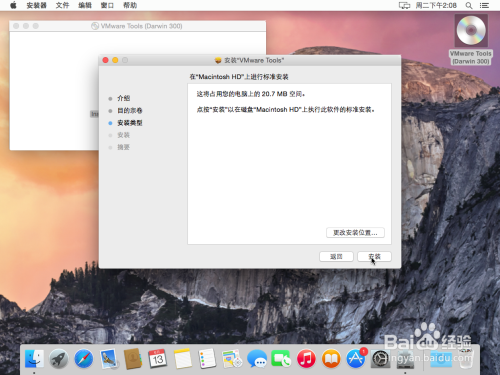The height and width of the screenshot is (375, 500).
Task: Open iBooks orange icon in Dock
Action: (331, 359)
